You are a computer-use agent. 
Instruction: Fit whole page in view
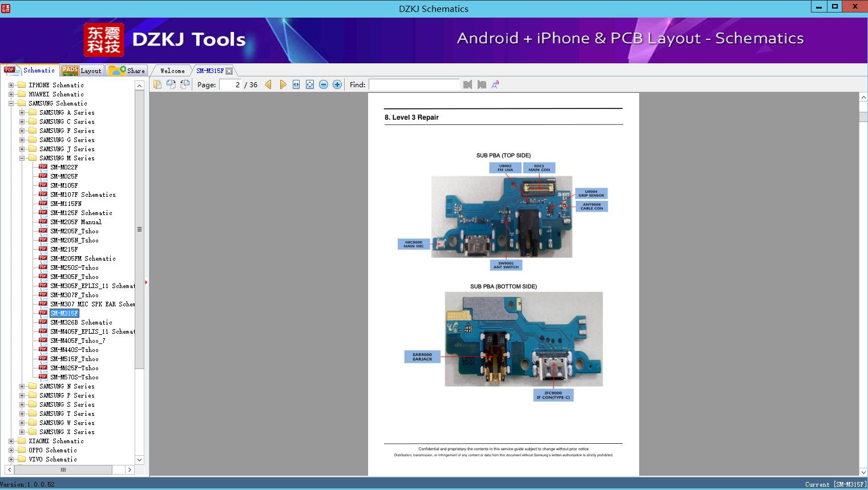click(x=310, y=84)
